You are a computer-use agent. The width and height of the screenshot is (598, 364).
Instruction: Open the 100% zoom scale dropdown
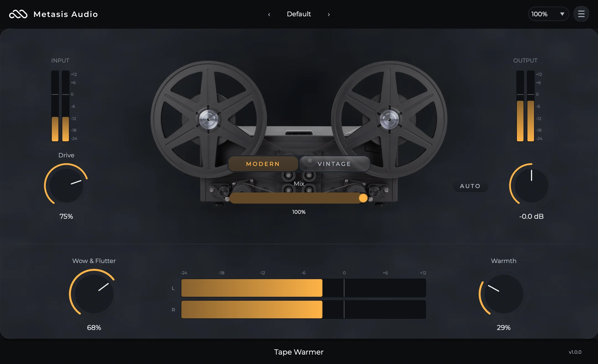[548, 14]
